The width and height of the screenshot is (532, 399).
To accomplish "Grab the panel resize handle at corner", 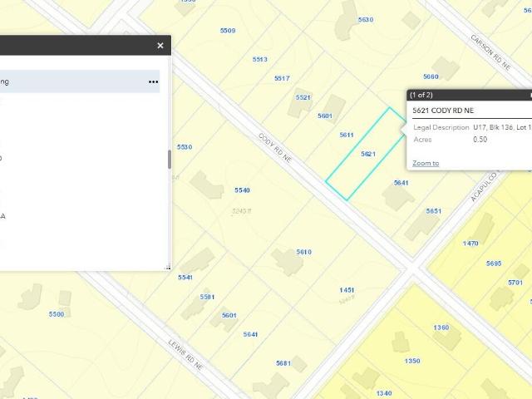I will (168, 268).
